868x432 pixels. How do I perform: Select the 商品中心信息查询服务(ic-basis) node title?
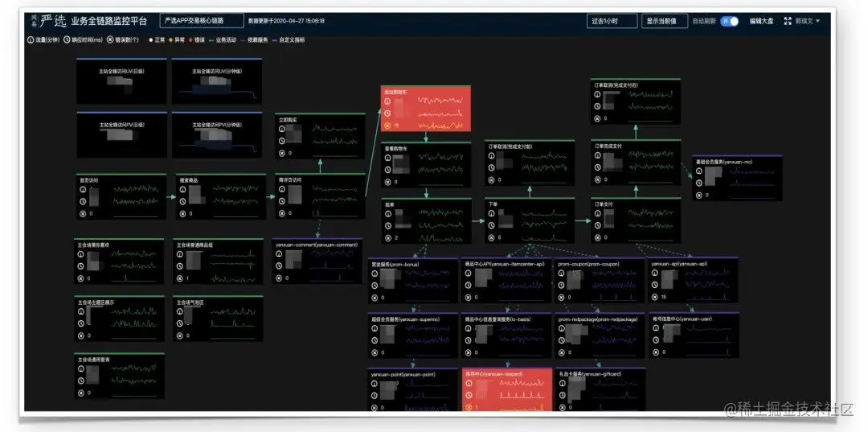click(497, 319)
